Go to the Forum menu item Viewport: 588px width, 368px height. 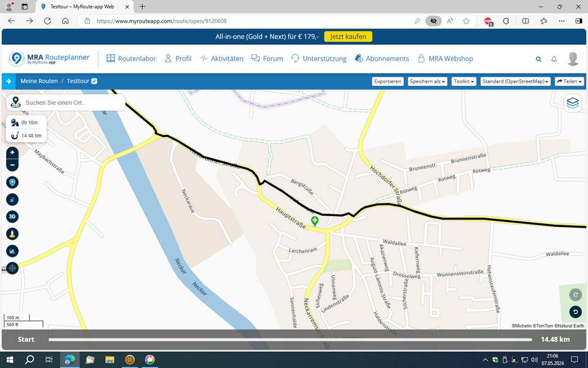[x=267, y=59]
